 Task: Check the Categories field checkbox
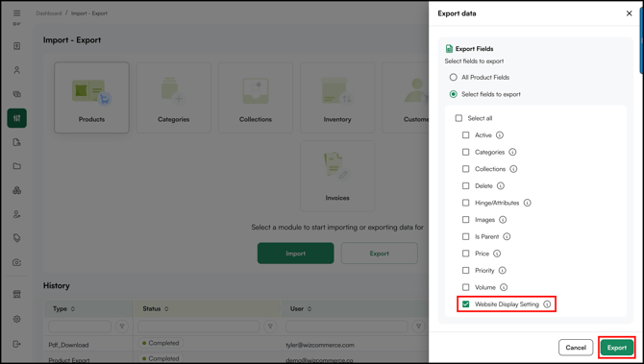pyautogui.click(x=466, y=152)
